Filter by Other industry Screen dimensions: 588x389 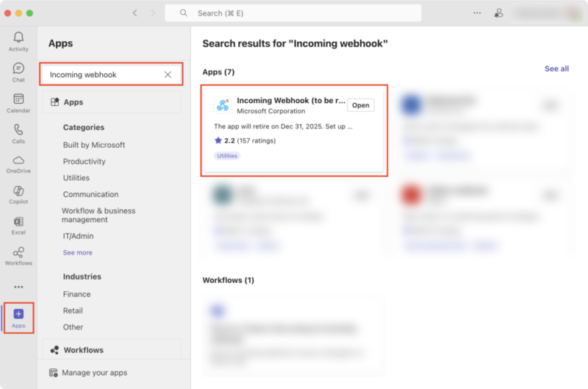(x=73, y=327)
